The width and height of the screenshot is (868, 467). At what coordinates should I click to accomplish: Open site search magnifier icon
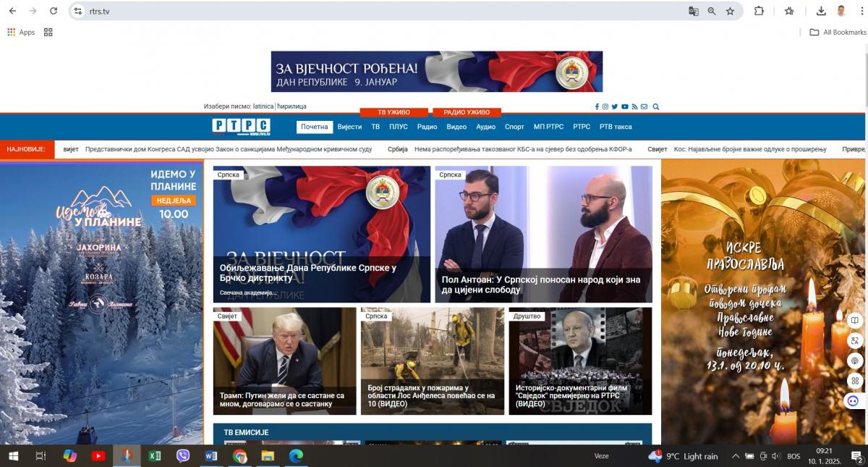pos(656,106)
